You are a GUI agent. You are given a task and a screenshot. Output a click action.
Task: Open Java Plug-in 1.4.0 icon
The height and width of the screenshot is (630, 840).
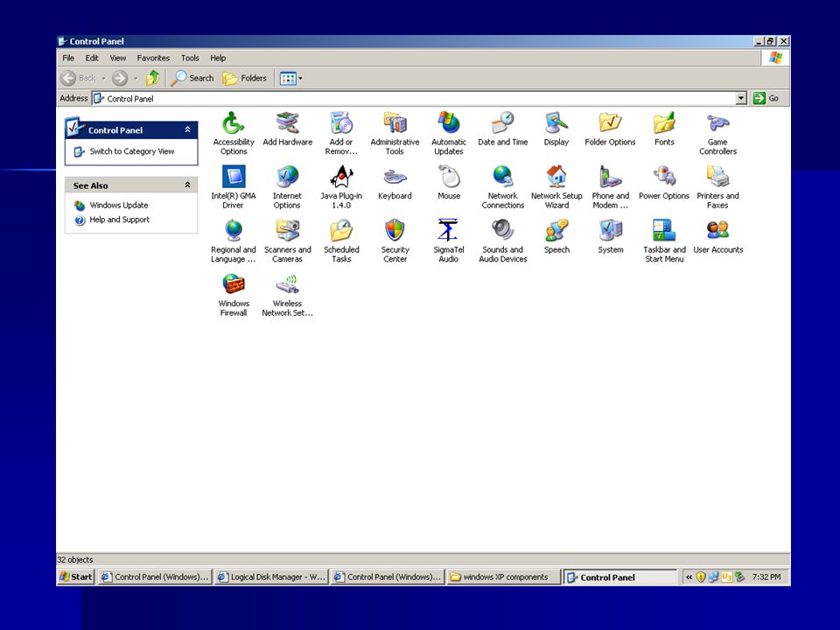[x=341, y=187]
